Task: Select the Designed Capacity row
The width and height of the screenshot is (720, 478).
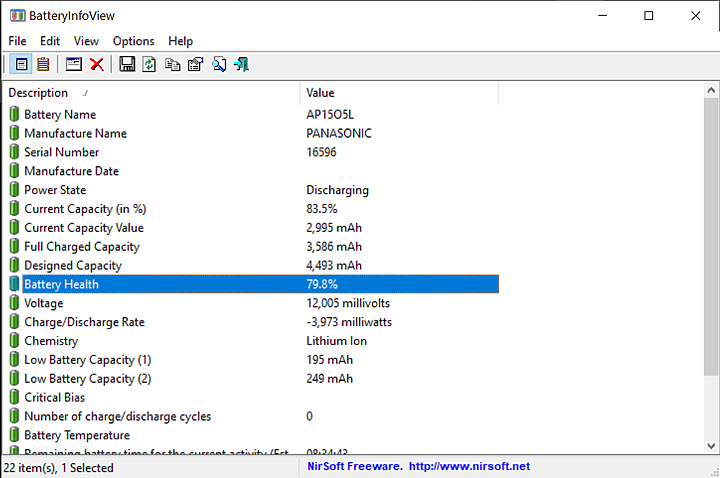Action: tap(253, 265)
